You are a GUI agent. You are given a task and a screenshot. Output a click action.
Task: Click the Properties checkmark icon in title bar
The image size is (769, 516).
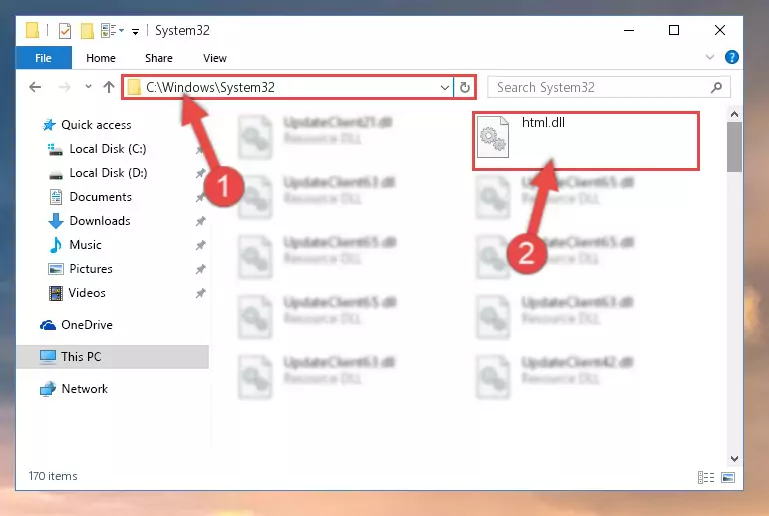coord(64,30)
